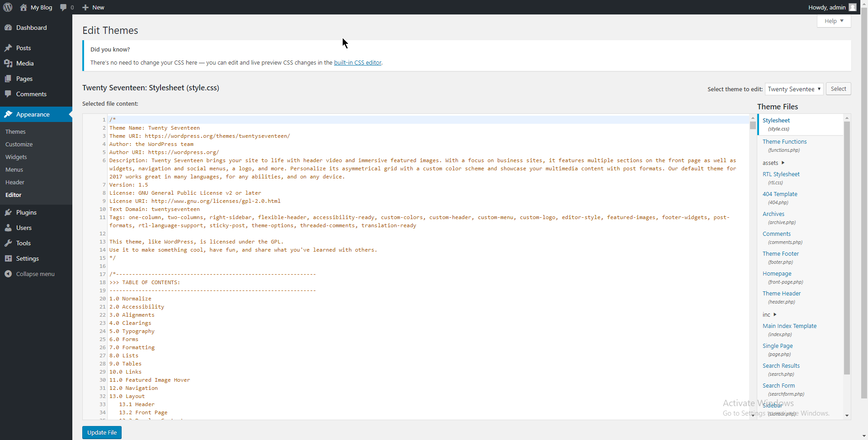Open Themes submenu item

15,131
